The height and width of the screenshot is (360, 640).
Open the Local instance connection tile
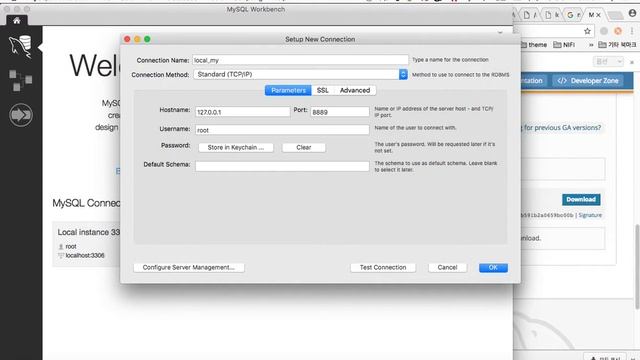[87, 244]
